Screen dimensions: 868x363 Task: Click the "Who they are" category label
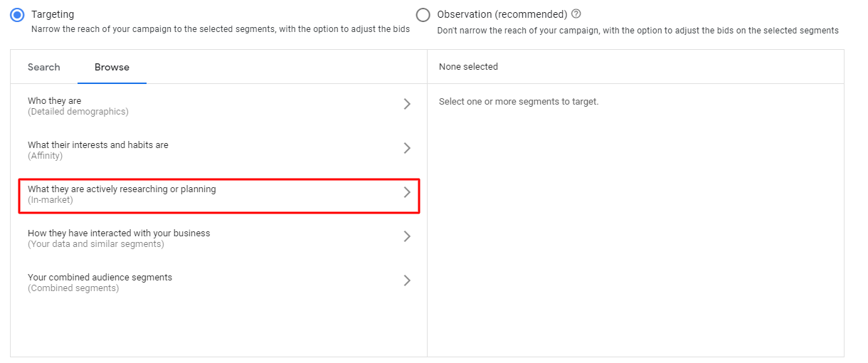pos(55,101)
